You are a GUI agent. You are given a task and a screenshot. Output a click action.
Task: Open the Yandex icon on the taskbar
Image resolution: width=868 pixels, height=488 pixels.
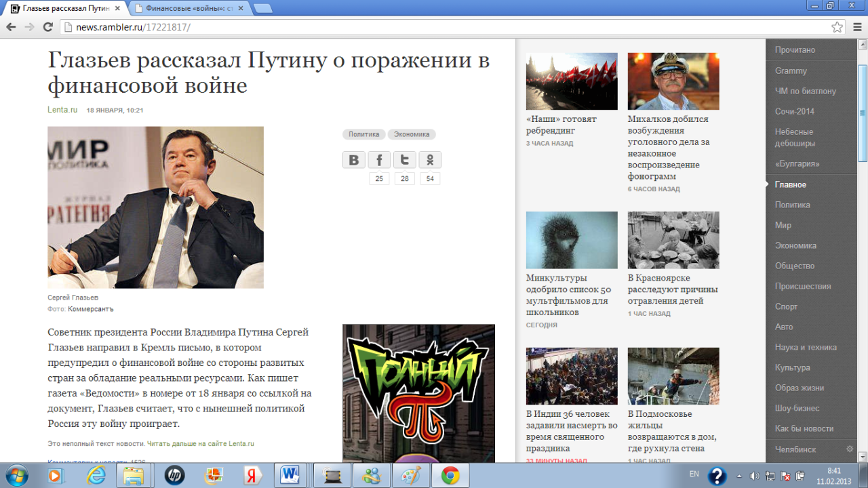click(x=254, y=476)
